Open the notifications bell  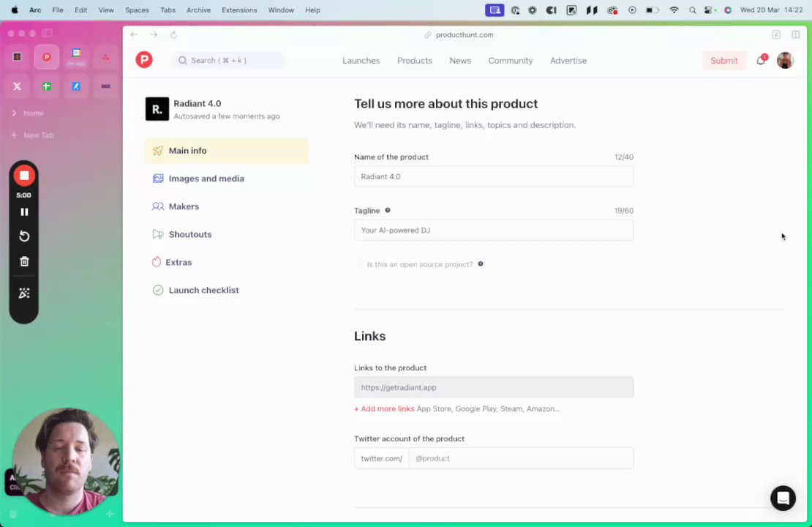coord(761,60)
